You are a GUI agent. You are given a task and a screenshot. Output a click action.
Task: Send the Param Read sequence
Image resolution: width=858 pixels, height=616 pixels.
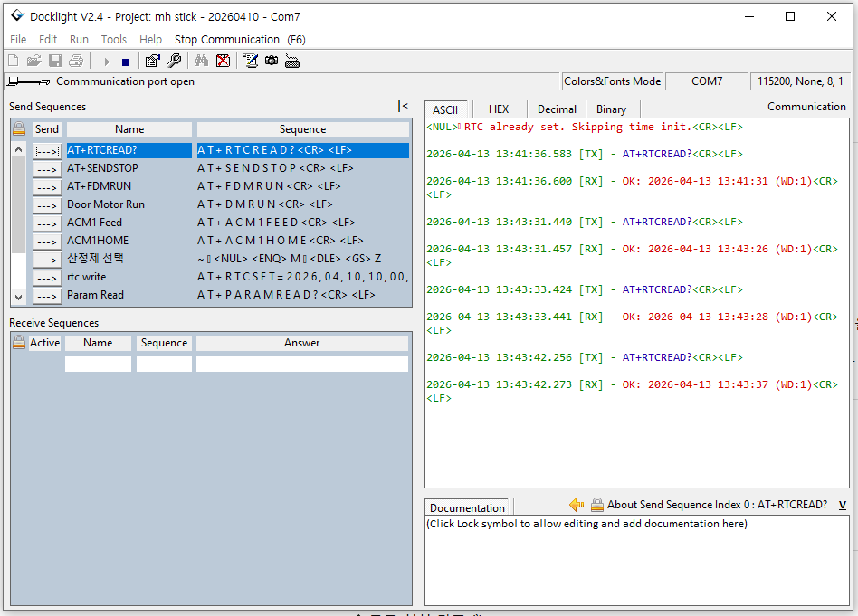pyautogui.click(x=47, y=295)
